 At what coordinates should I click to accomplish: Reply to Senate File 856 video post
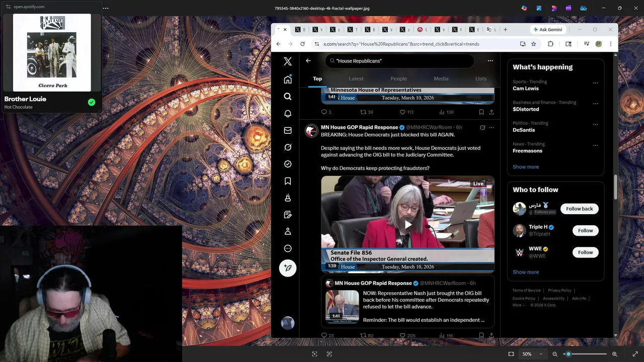pyautogui.click(x=325, y=335)
